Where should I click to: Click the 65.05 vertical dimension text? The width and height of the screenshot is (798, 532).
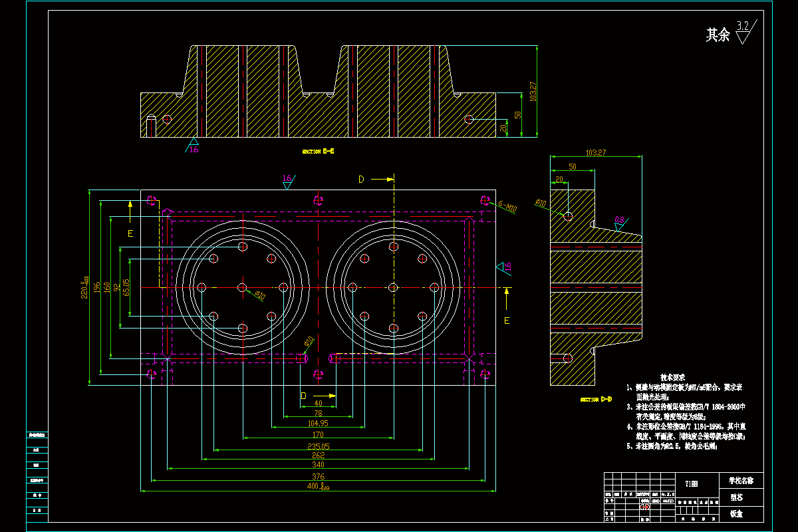127,287
